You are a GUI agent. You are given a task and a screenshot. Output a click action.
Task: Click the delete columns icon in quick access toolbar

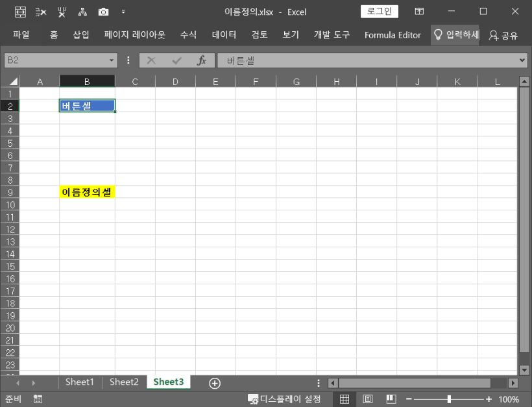pyautogui.click(x=62, y=12)
